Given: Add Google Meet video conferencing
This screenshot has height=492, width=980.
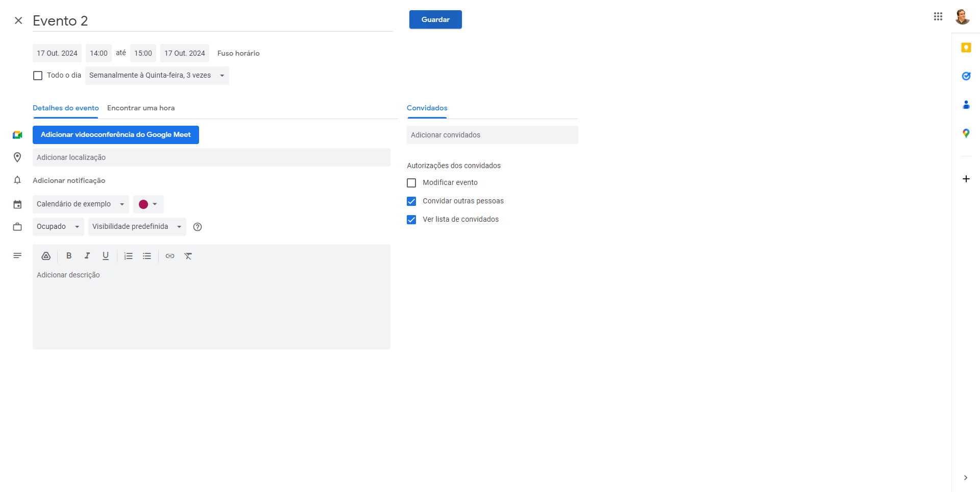Looking at the screenshot, I should tap(116, 135).
